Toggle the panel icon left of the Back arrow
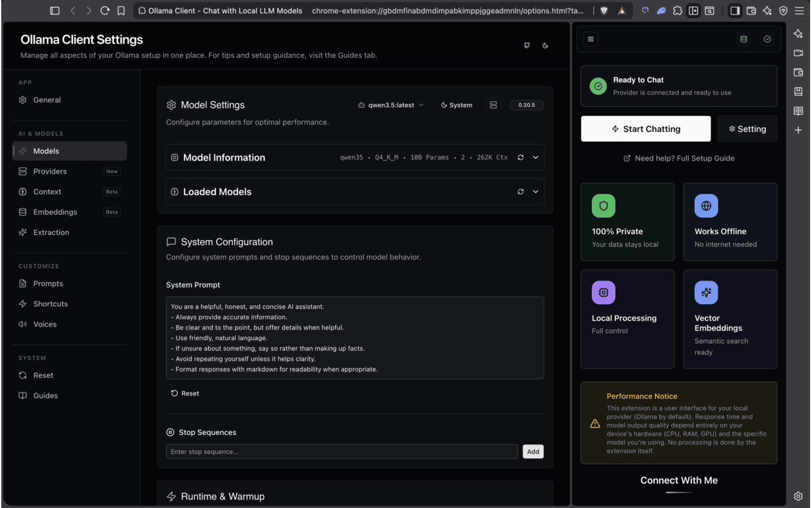812x508 pixels. 55,11
